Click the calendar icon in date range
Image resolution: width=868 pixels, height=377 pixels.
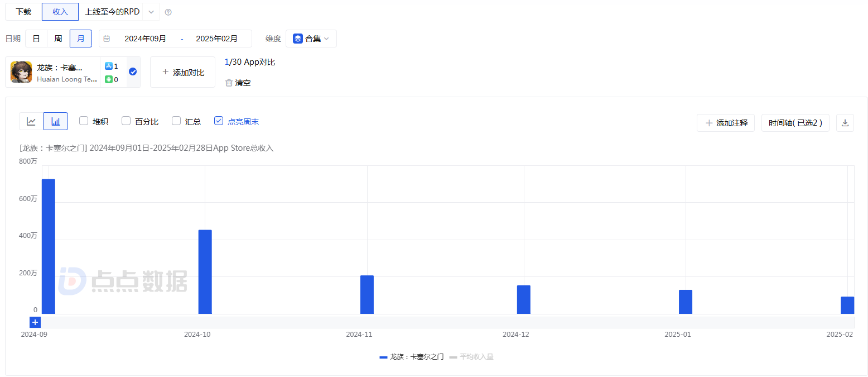pyautogui.click(x=107, y=39)
